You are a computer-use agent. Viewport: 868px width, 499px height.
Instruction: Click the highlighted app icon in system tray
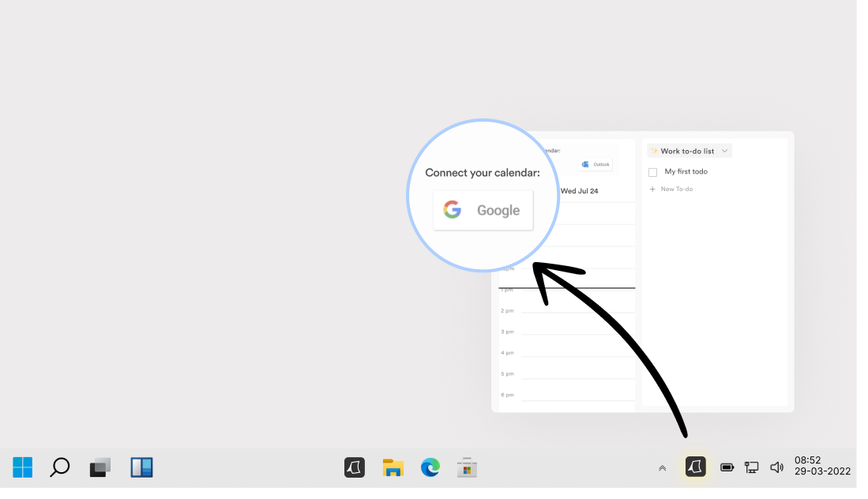(x=695, y=467)
